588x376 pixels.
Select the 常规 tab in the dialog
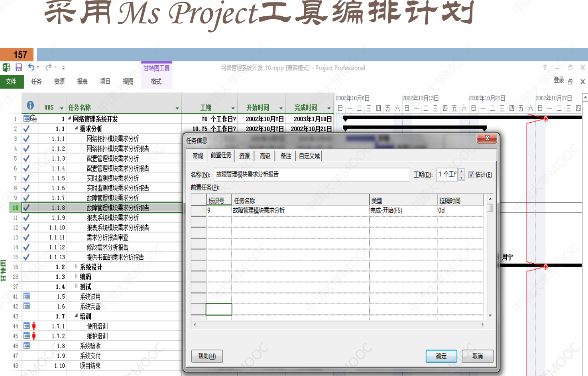[198, 156]
